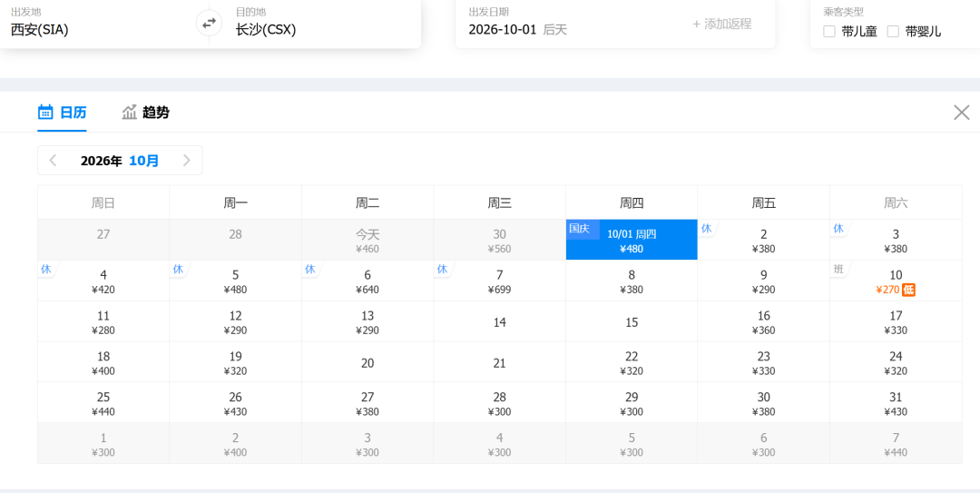Select October 28 priced ¥300
Viewport: 980px width, 493px height.
(499, 403)
